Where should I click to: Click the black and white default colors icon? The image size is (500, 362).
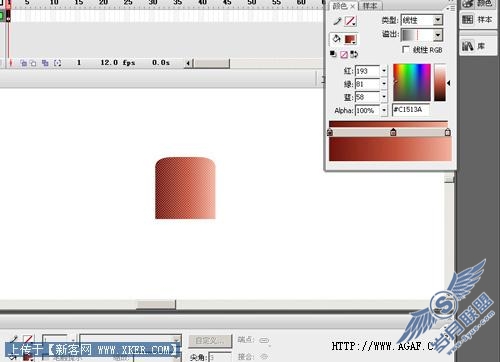[333, 54]
